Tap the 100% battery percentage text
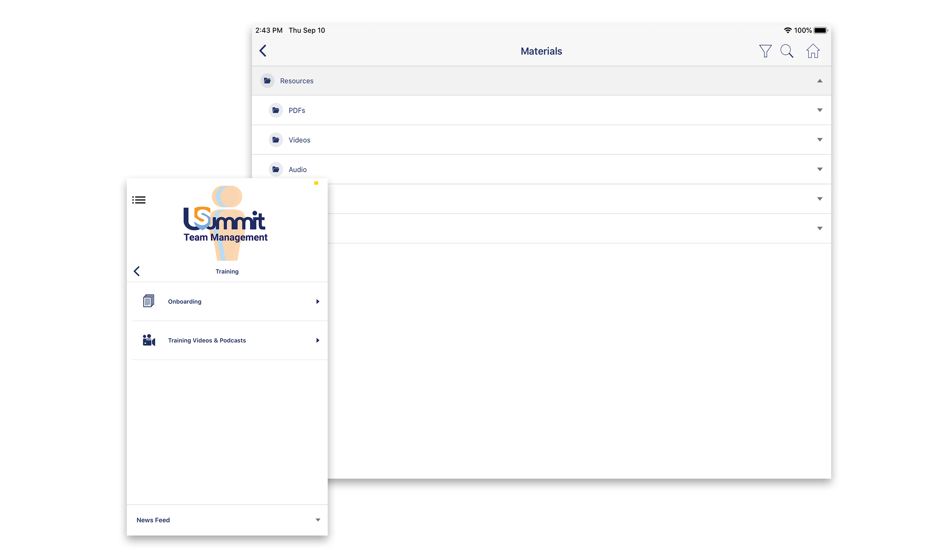 (803, 30)
